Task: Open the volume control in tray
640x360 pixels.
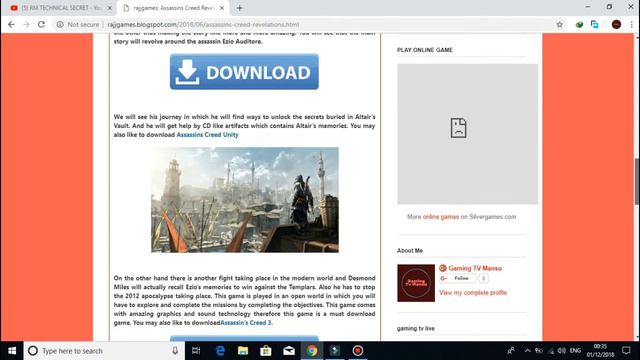Action: [x=562, y=351]
